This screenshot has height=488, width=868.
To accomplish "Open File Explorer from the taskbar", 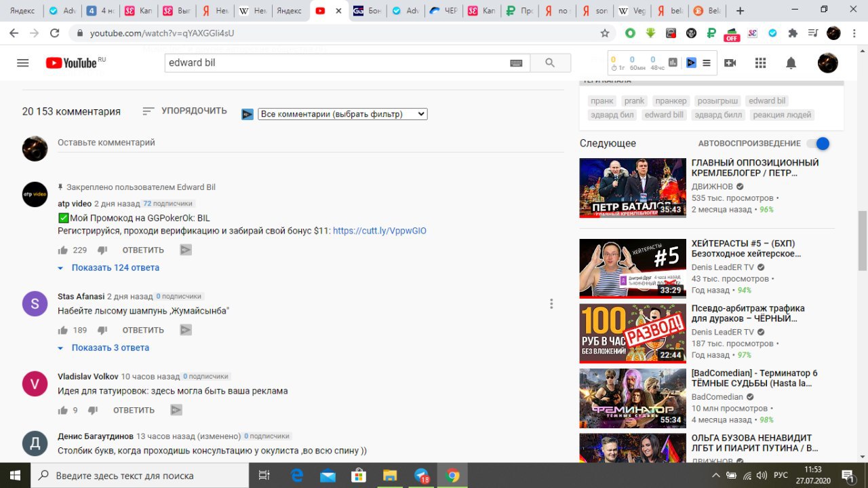I will pyautogui.click(x=390, y=475).
